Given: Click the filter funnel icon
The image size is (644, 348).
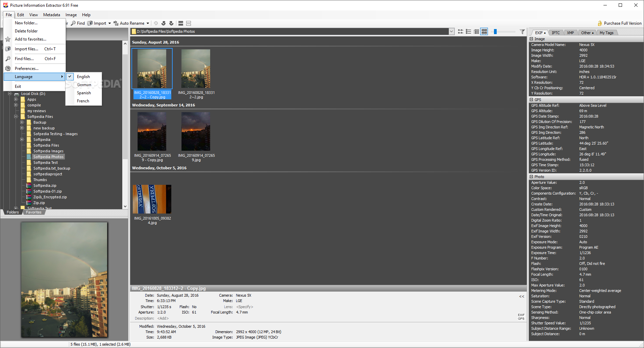Looking at the screenshot, I should (x=522, y=31).
